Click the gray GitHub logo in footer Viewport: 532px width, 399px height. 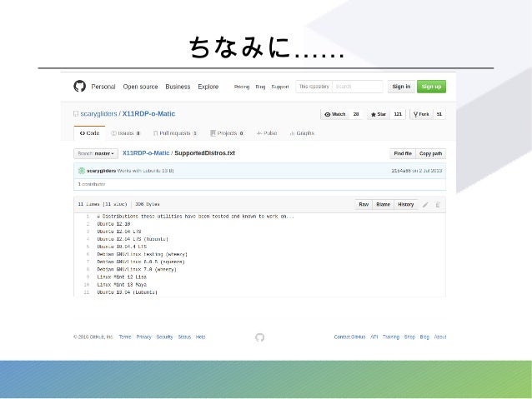[x=260, y=337]
